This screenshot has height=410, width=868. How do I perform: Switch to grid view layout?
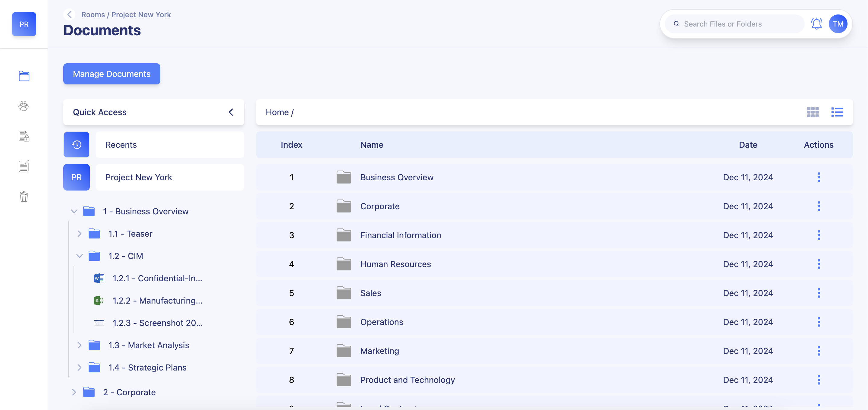click(x=813, y=112)
